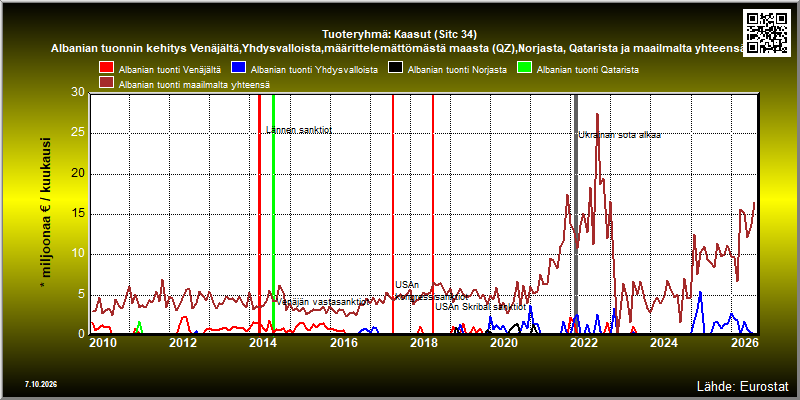
Task: Click x-axis year 2014
Action: point(263,343)
